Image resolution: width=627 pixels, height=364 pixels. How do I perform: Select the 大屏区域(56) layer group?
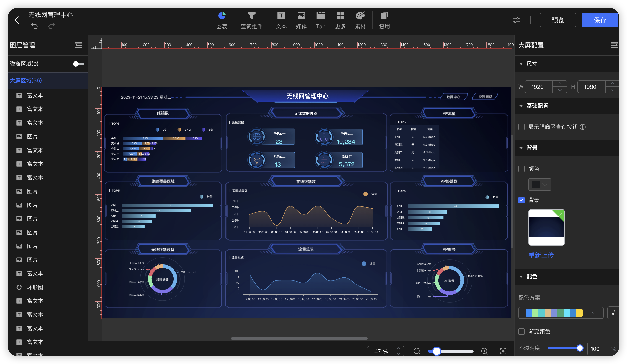(48, 80)
